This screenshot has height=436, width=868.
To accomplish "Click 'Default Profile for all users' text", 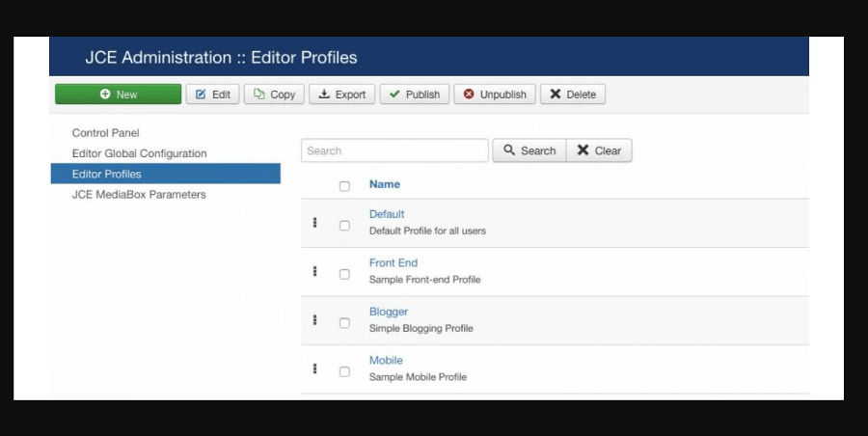I will coord(427,231).
